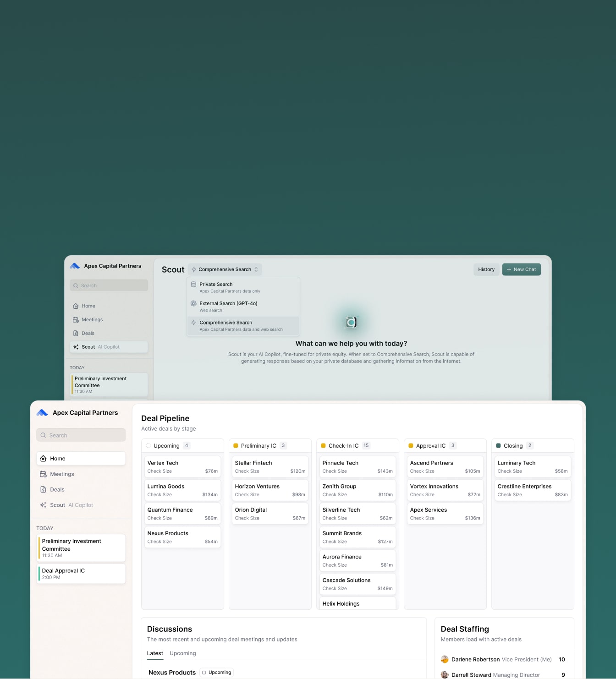This screenshot has width=616, height=679.
Task: Switch to the Upcoming tab in Discussions
Action: click(x=182, y=653)
